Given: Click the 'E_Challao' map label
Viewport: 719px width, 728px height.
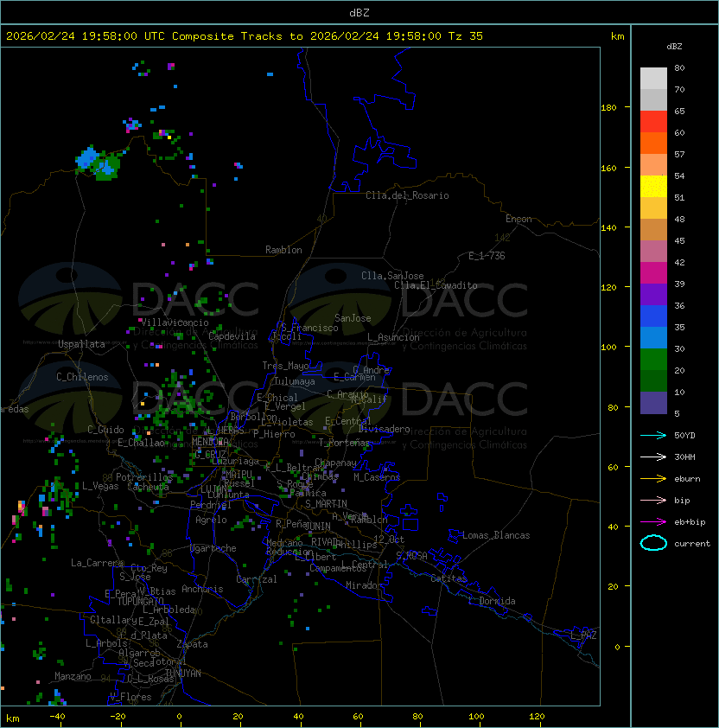Looking at the screenshot, I should [141, 443].
